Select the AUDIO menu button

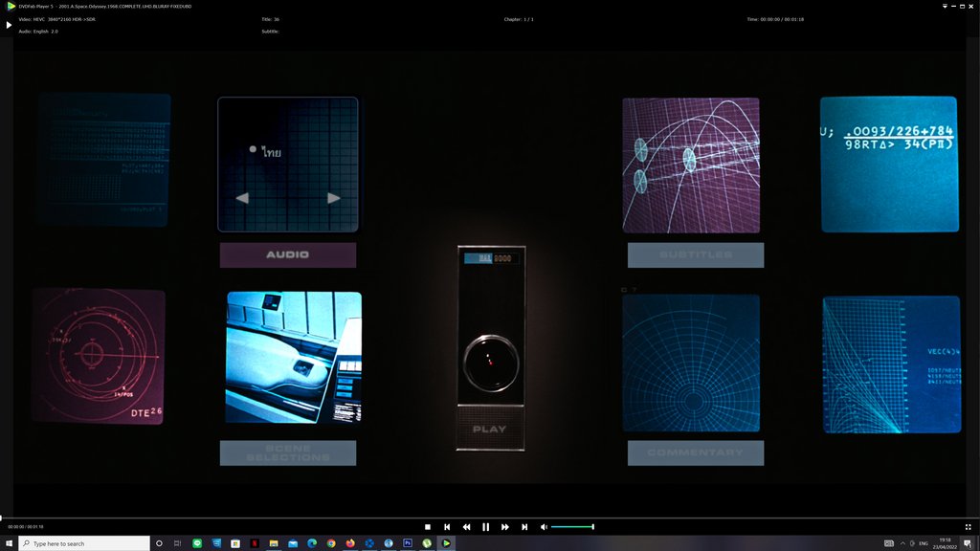tap(288, 254)
